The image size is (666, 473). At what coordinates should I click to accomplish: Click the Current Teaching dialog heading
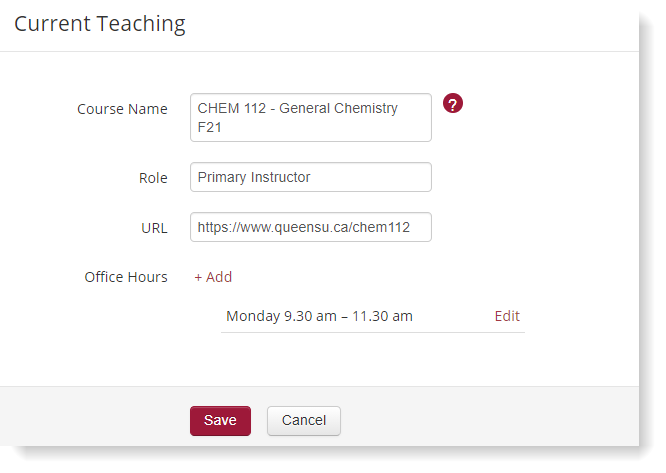click(100, 24)
